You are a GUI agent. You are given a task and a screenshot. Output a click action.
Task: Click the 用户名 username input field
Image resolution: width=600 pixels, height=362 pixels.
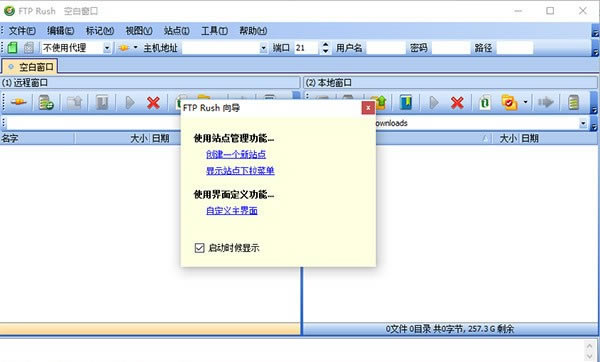[385, 48]
